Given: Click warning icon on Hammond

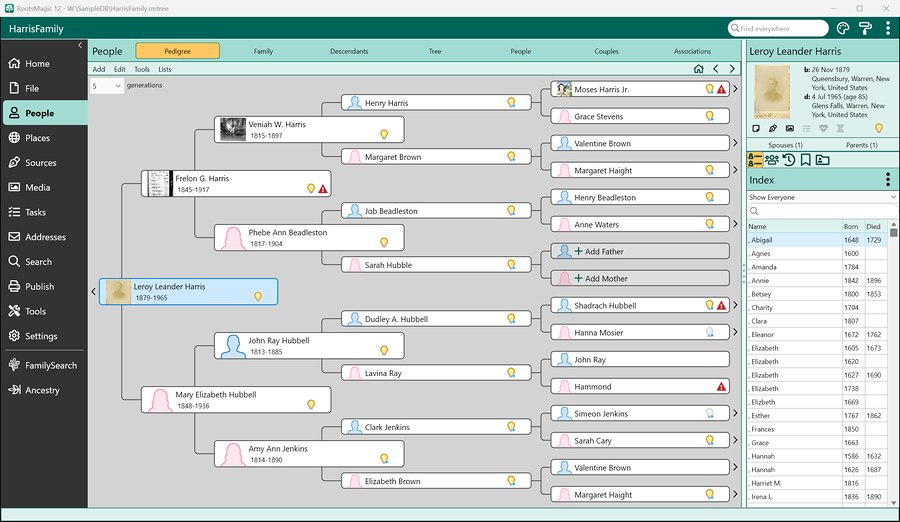Looking at the screenshot, I should [x=721, y=387].
